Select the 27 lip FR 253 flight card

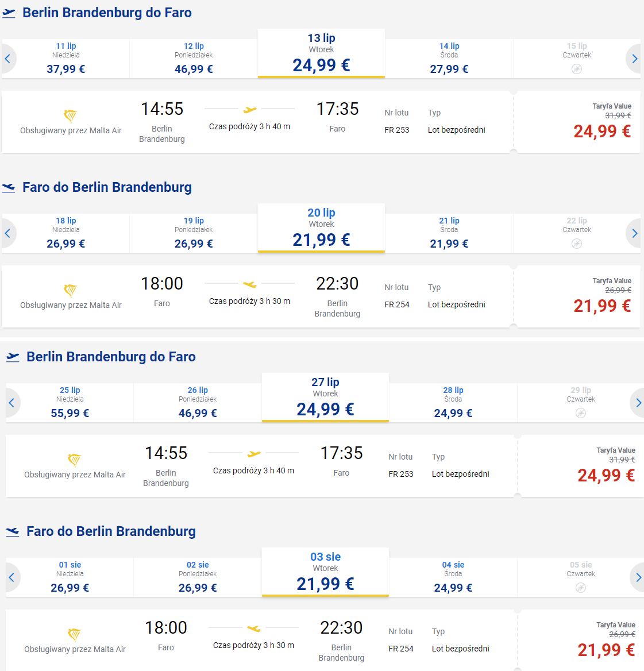coord(261,465)
